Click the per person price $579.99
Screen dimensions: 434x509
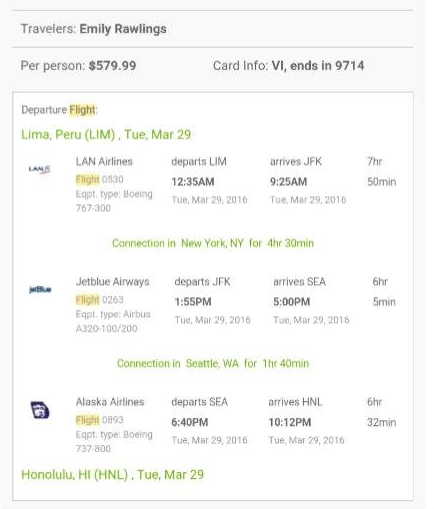[112, 65]
